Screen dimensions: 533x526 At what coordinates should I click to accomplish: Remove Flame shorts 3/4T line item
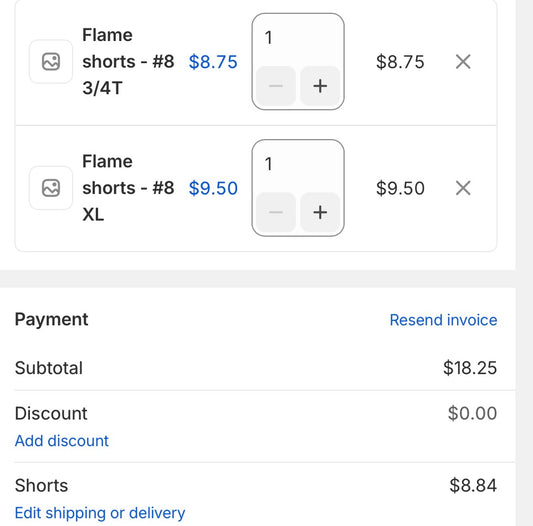pyautogui.click(x=463, y=62)
